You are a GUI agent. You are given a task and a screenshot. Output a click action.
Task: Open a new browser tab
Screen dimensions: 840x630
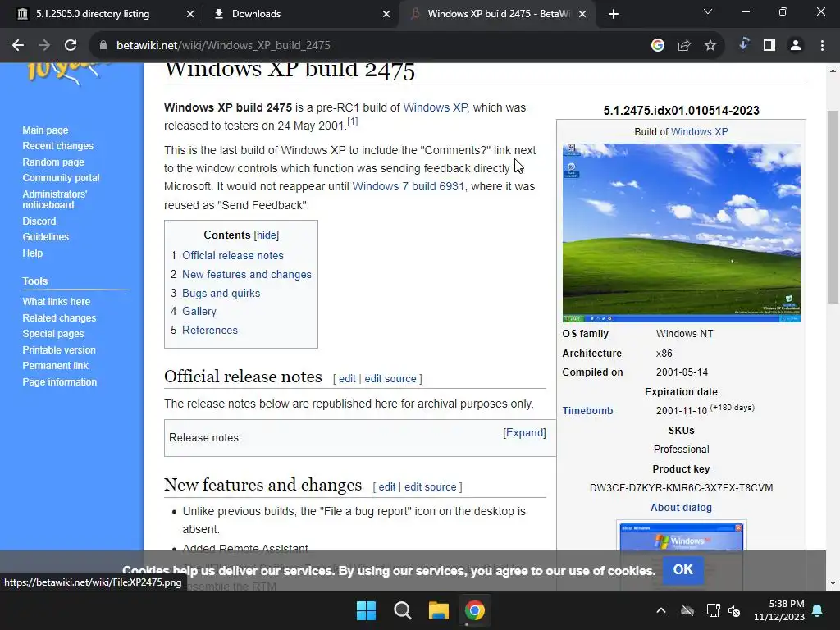click(614, 14)
